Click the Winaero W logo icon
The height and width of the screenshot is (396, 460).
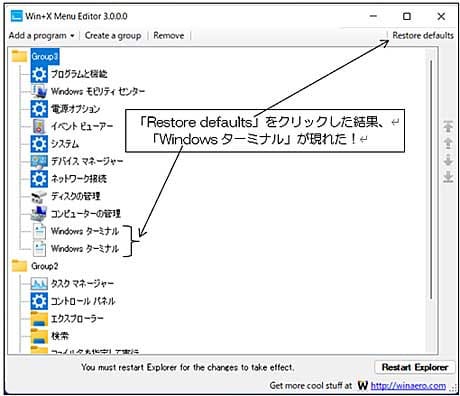(x=363, y=386)
